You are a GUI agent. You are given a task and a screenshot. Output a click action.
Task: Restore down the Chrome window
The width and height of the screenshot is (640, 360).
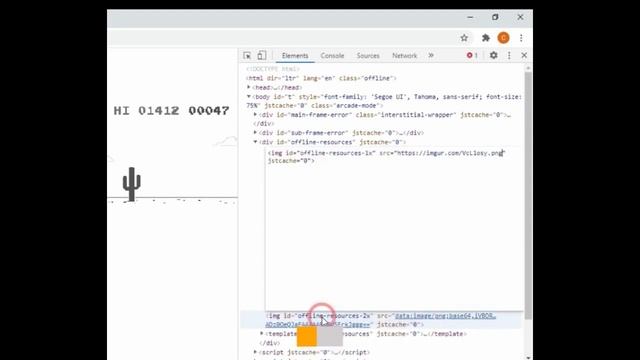tap(495, 18)
